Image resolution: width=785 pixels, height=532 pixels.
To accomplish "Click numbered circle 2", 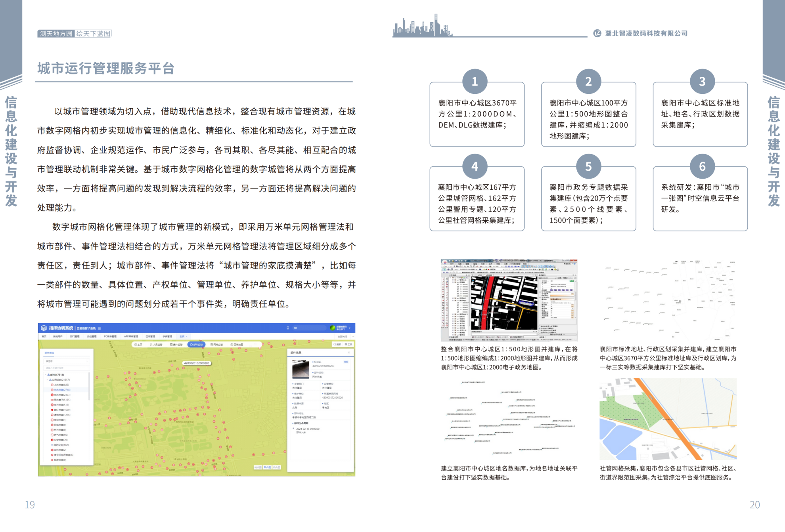I will click(589, 82).
